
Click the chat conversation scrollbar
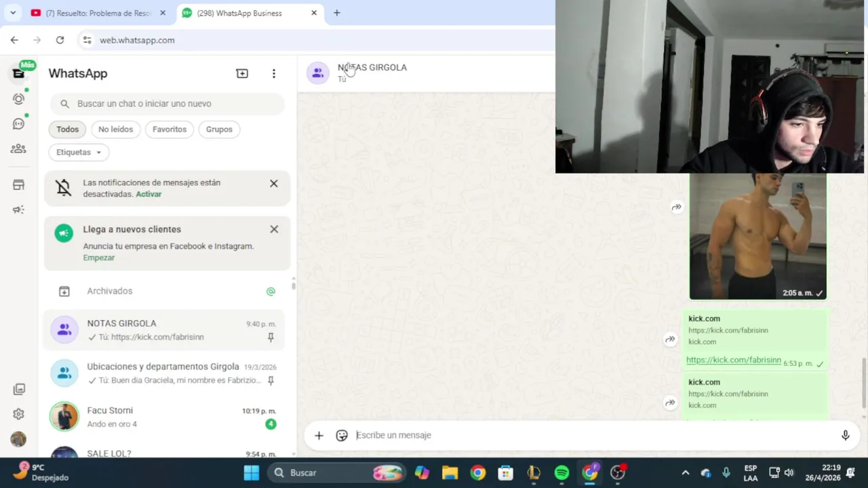[864, 383]
